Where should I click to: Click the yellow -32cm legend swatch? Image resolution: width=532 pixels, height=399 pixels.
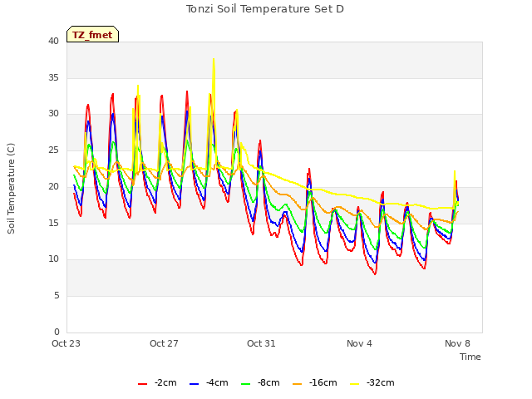click(355, 384)
